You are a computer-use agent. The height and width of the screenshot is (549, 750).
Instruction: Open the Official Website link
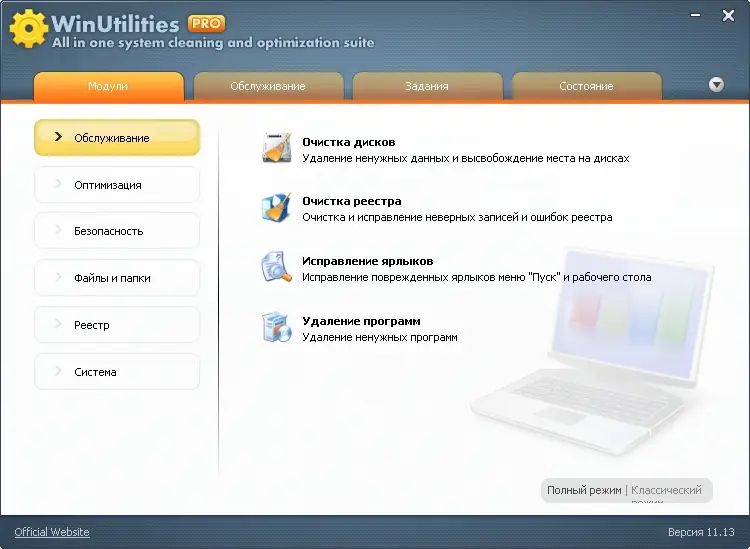pyautogui.click(x=52, y=532)
